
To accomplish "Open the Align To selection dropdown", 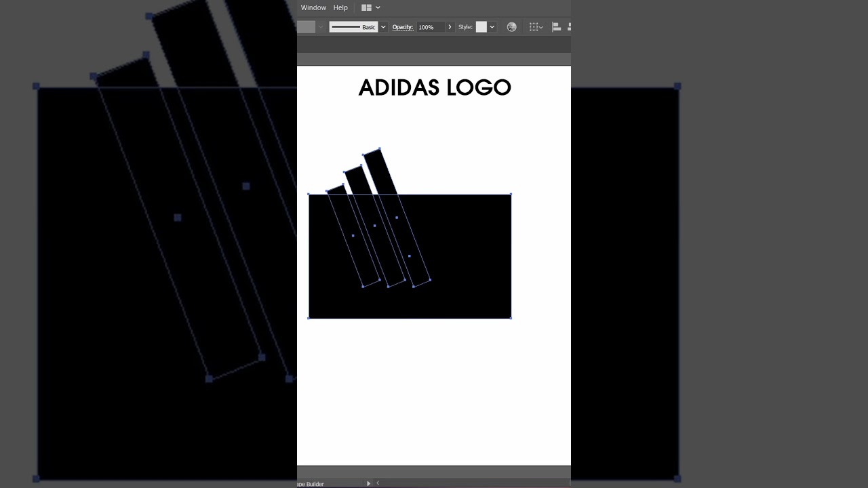I will (536, 27).
